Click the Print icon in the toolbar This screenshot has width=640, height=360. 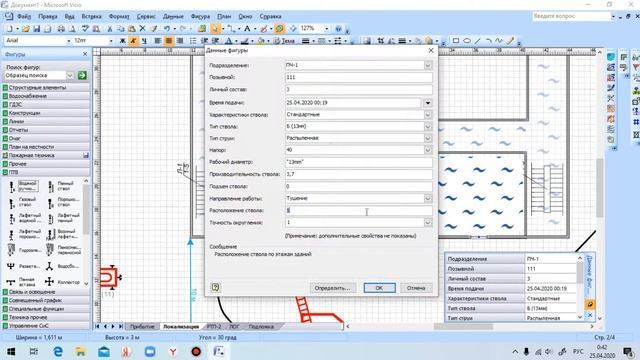61,29
